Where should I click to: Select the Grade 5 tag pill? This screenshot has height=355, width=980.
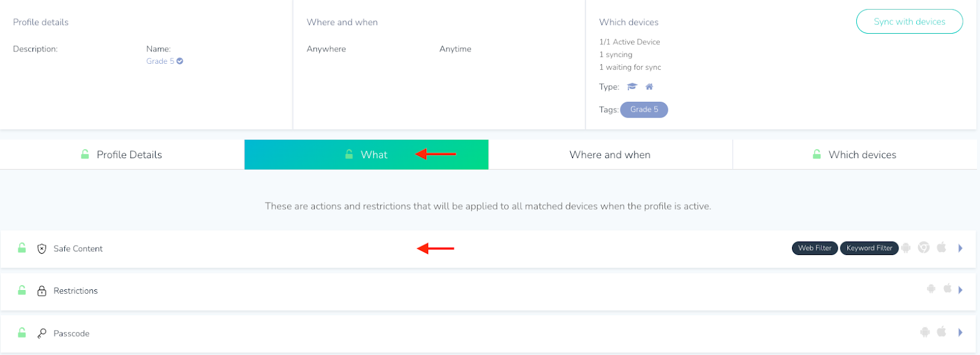pyautogui.click(x=644, y=110)
